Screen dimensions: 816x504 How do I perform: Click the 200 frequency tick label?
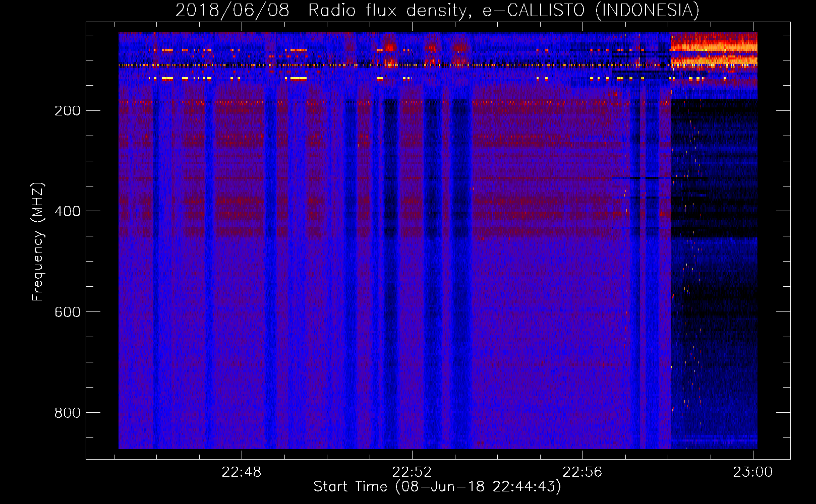point(68,111)
